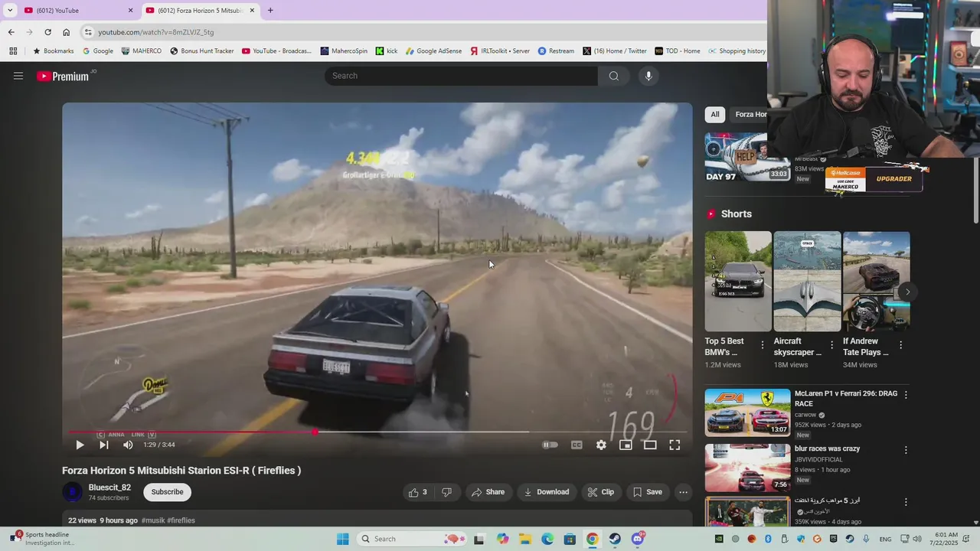This screenshot has height=551, width=980.
Task: Open options for Top 5 Best BMW's short
Action: 762,345
